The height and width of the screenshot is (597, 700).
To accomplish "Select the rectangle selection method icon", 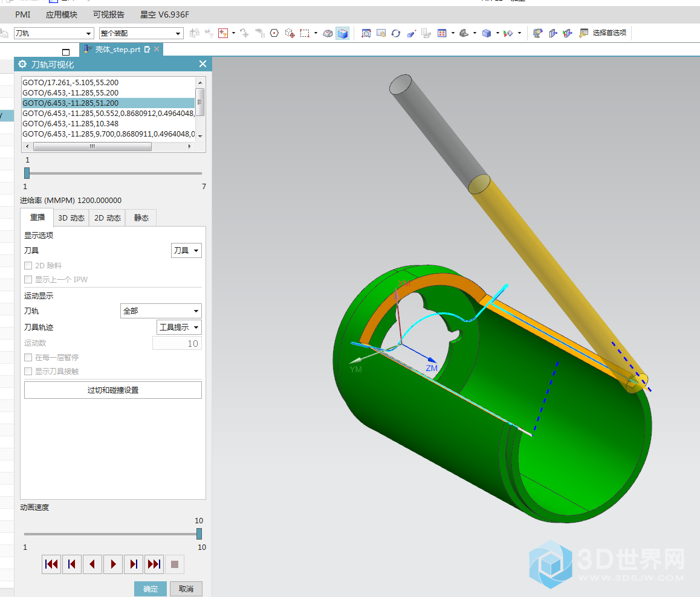I will pyautogui.click(x=305, y=33).
